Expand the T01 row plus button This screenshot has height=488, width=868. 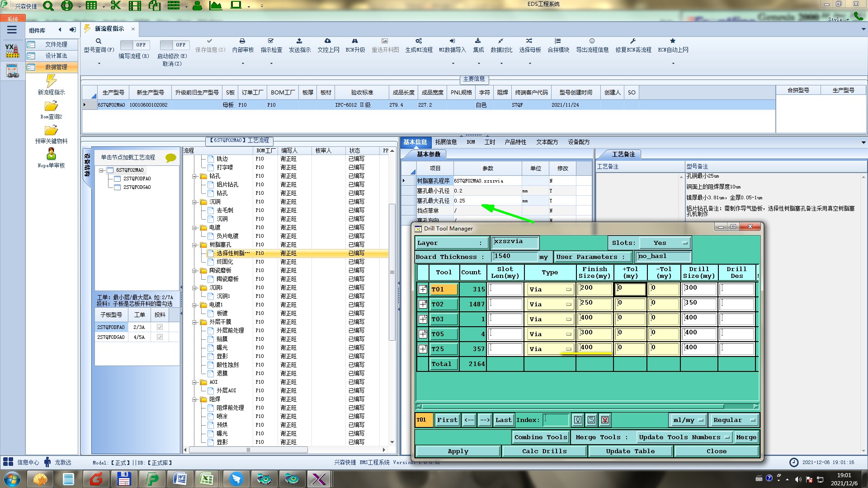(x=423, y=289)
